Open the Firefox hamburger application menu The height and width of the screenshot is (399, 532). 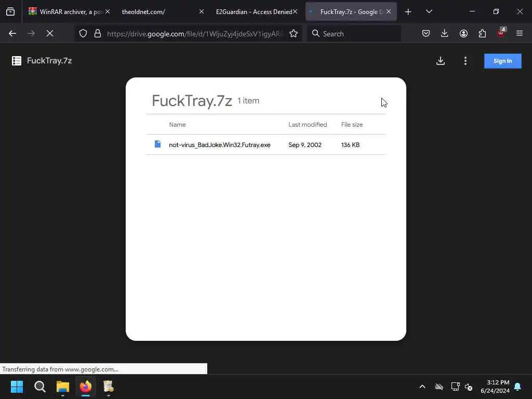tap(520, 33)
